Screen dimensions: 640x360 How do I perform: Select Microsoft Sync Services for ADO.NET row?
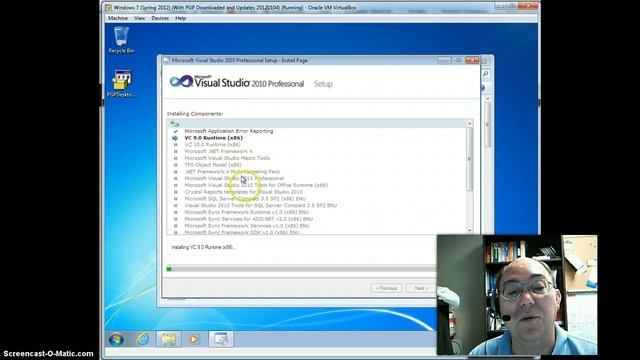[249, 219]
